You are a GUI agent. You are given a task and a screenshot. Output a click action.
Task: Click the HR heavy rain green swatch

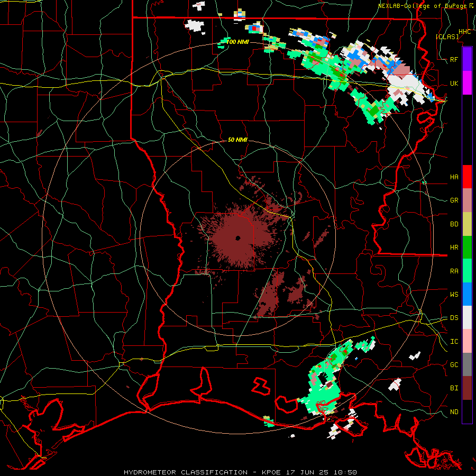467,248
